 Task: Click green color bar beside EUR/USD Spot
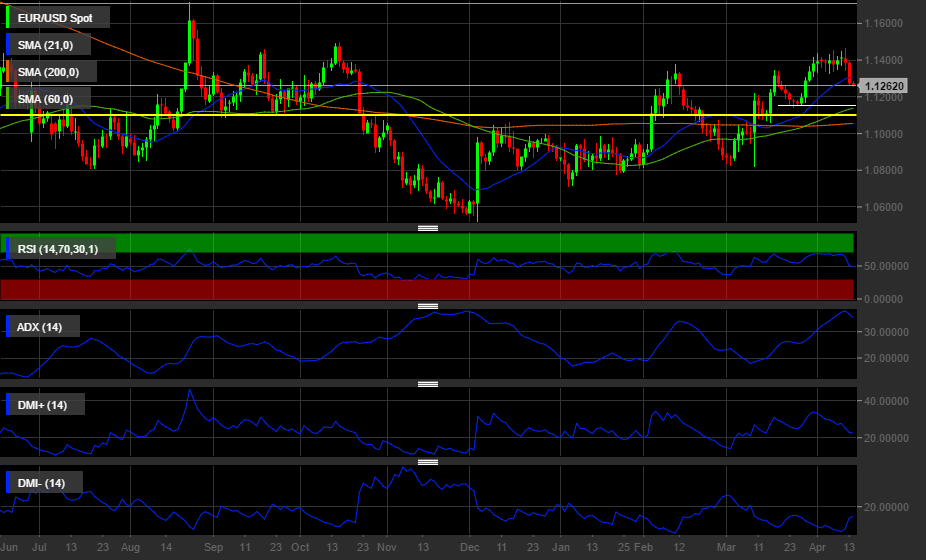click(9, 18)
